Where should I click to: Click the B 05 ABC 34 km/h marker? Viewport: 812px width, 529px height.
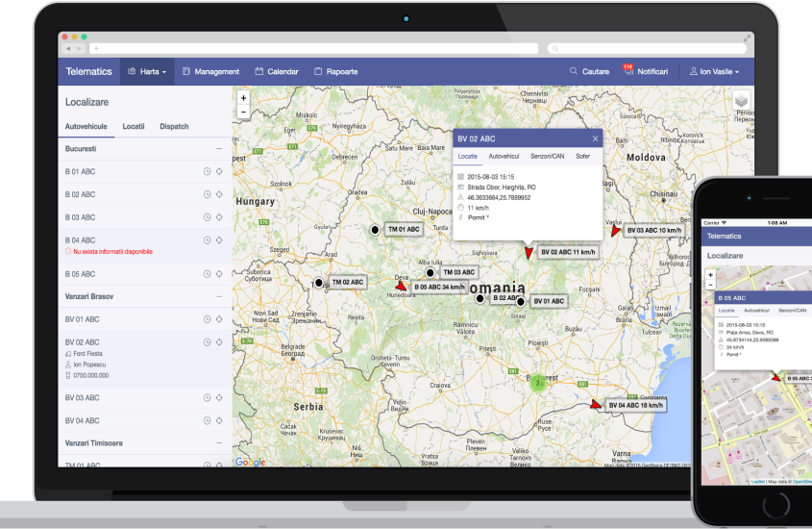coord(439,287)
